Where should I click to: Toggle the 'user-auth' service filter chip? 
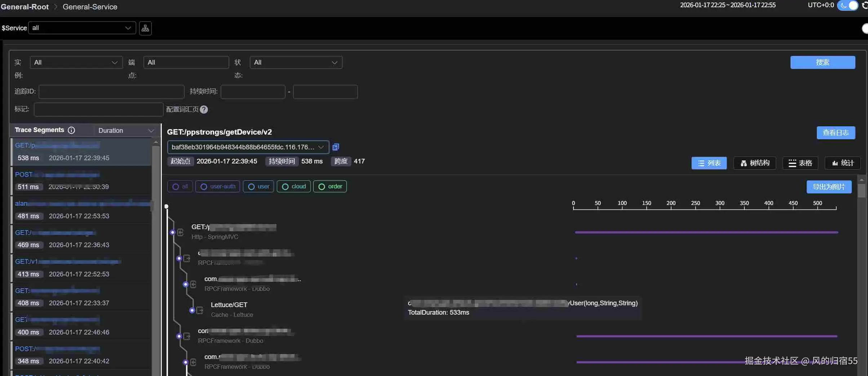[218, 187]
